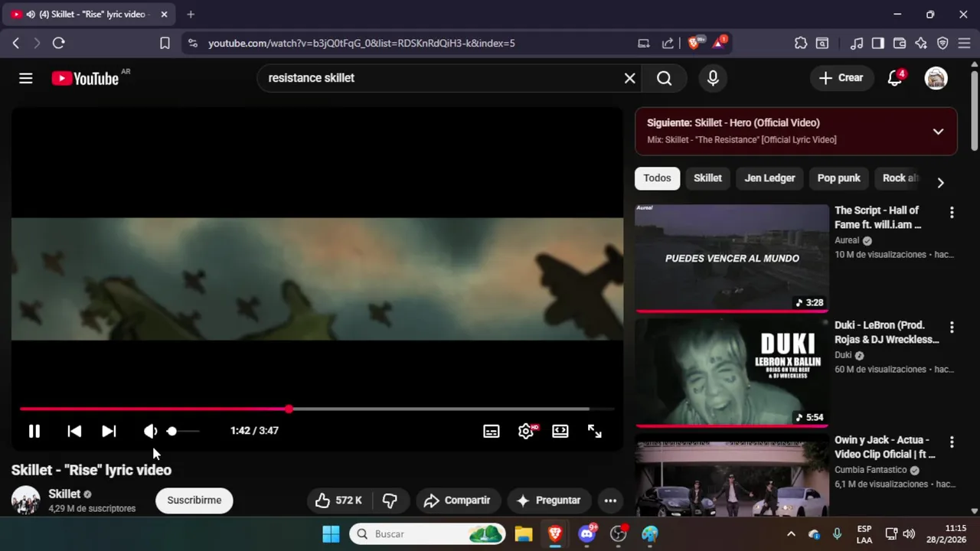Enter fullscreen mode on the player

(x=595, y=431)
